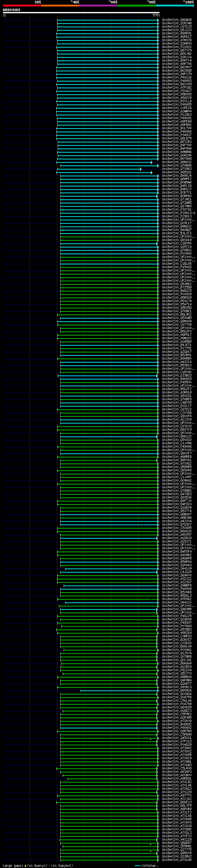The height and width of the screenshot is (868, 197).
Task: Select label UniRef100_Q29C17
Action: tap(177, 223)
